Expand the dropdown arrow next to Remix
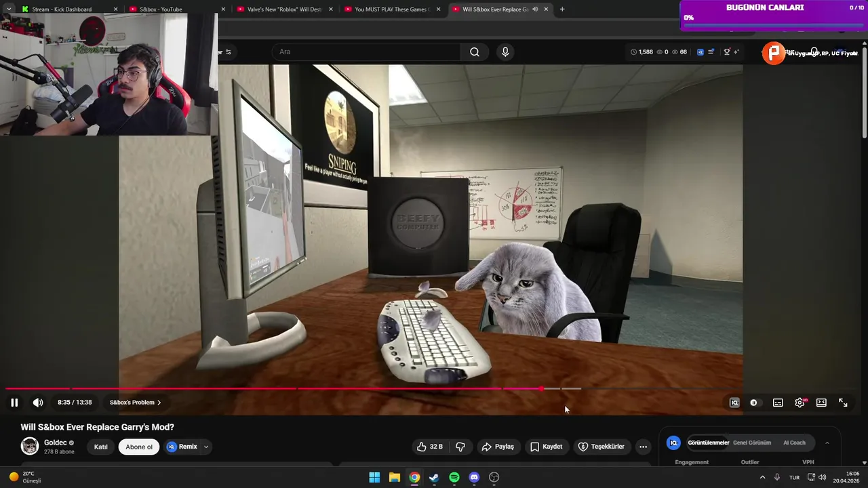 tap(205, 447)
